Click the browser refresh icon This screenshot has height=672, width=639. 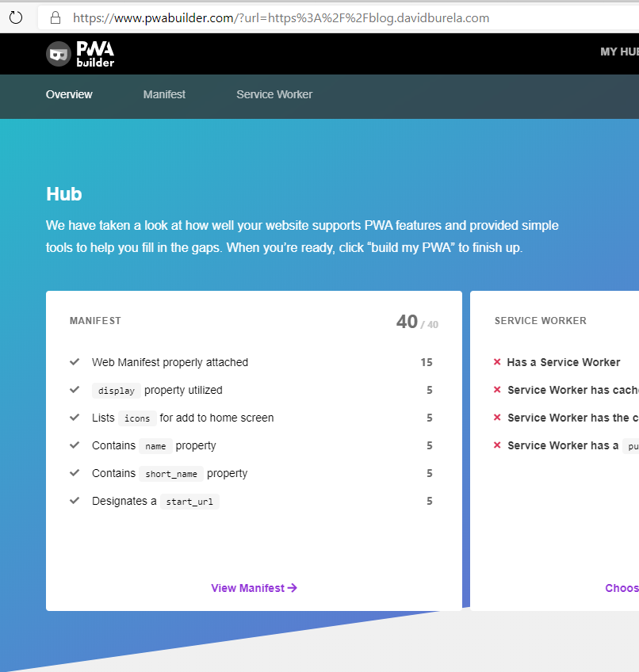click(16, 17)
